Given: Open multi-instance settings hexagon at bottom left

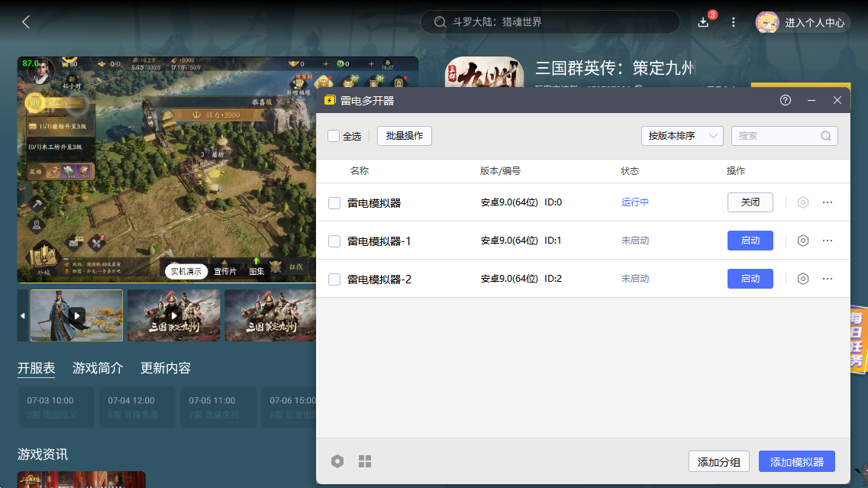Looking at the screenshot, I should click(x=337, y=461).
